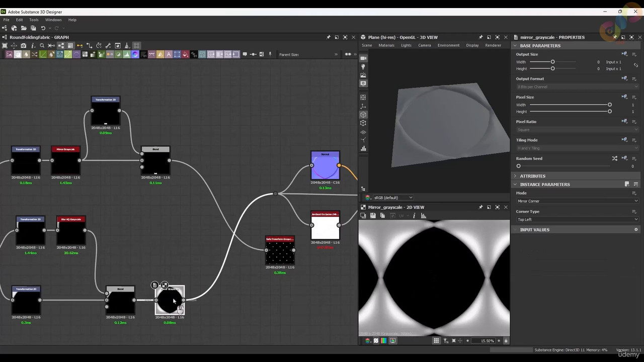644x362 pixels.
Task: Open the Tools menu
Action: (x=34, y=20)
